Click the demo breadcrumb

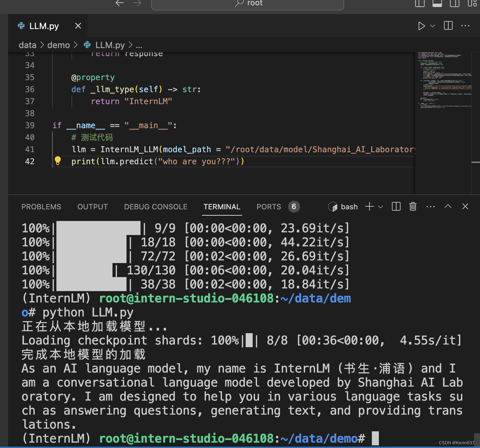[58, 45]
